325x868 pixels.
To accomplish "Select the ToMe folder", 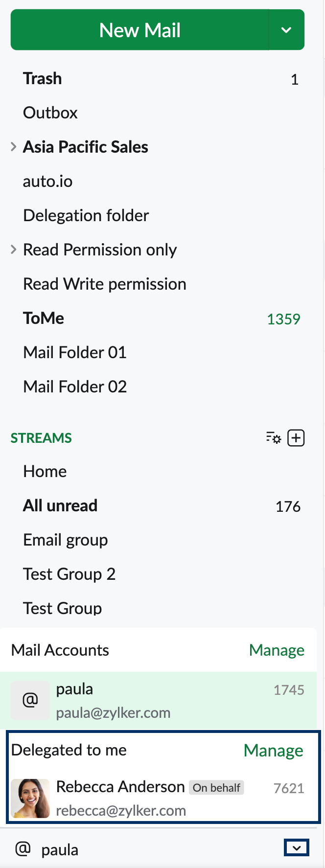I will 44,319.
